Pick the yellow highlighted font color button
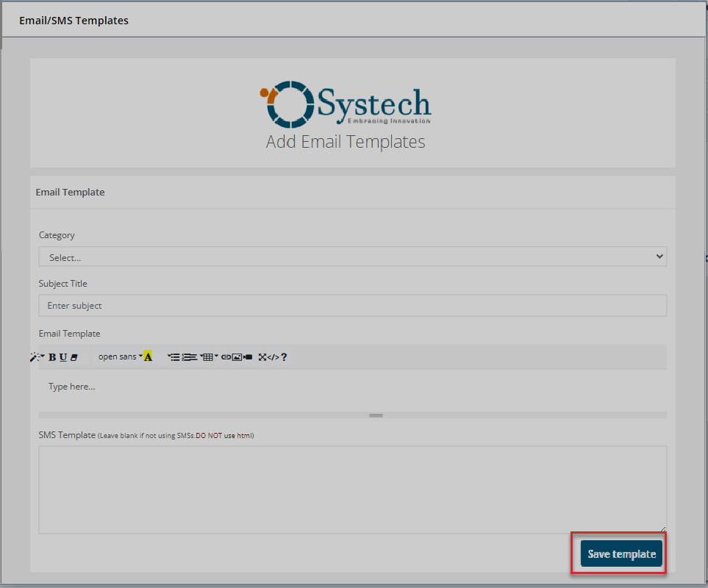The height and width of the screenshot is (588, 708). click(x=148, y=357)
